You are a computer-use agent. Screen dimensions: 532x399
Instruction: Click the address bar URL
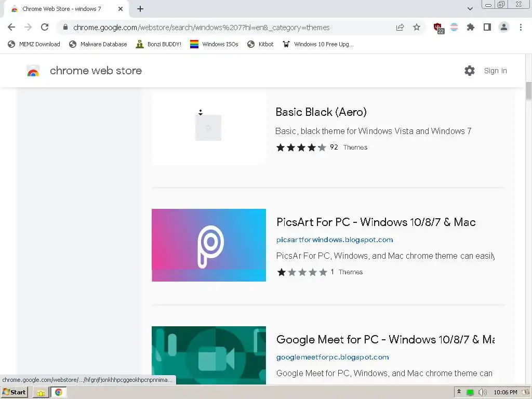(201, 28)
